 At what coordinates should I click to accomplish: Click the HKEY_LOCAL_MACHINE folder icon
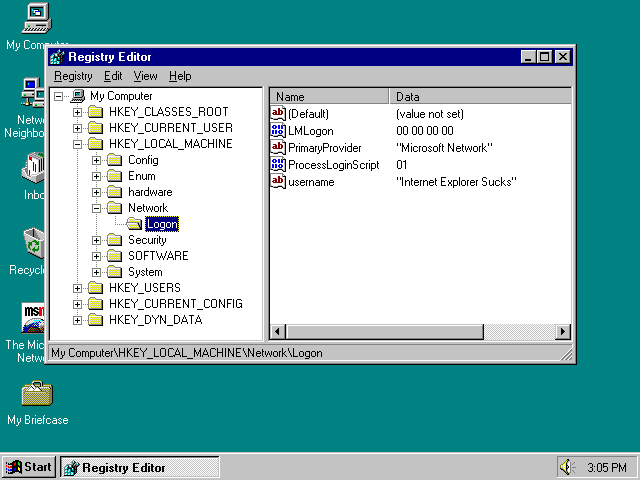(x=96, y=144)
